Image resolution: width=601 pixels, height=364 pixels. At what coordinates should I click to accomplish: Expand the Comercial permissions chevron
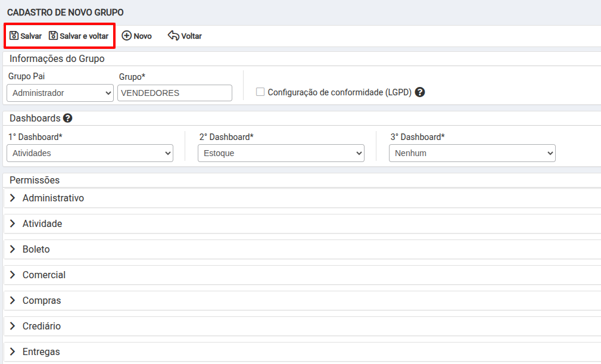[x=13, y=275]
